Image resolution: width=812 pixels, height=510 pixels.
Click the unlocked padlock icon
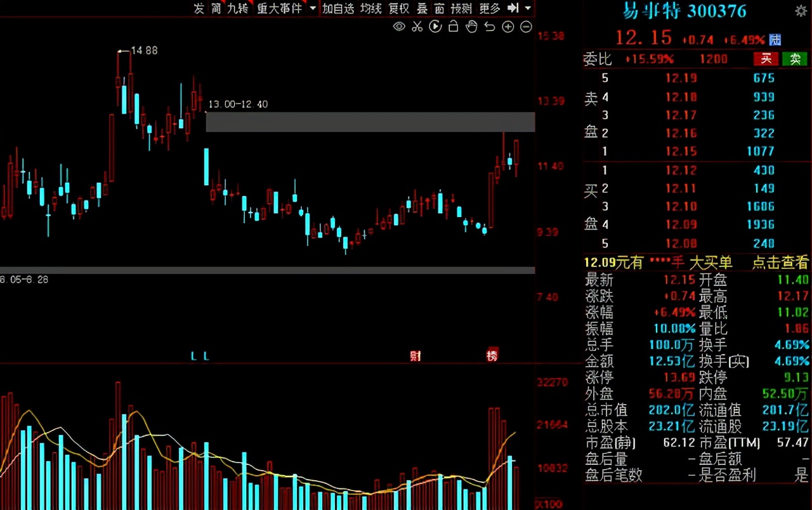click(x=453, y=27)
